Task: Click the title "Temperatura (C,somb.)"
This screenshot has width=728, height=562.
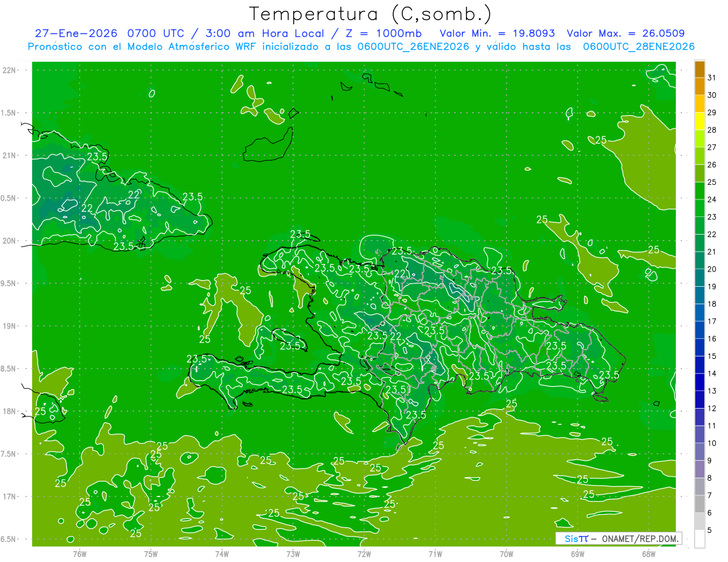Action: coord(371,14)
